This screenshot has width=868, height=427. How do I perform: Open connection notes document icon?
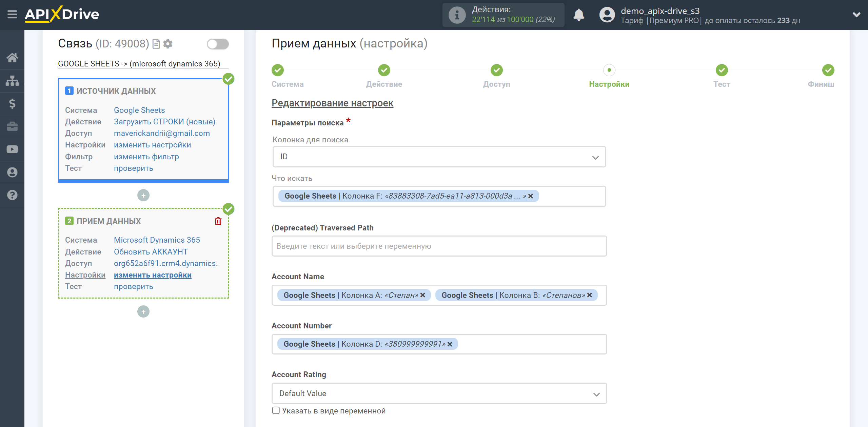tap(156, 44)
